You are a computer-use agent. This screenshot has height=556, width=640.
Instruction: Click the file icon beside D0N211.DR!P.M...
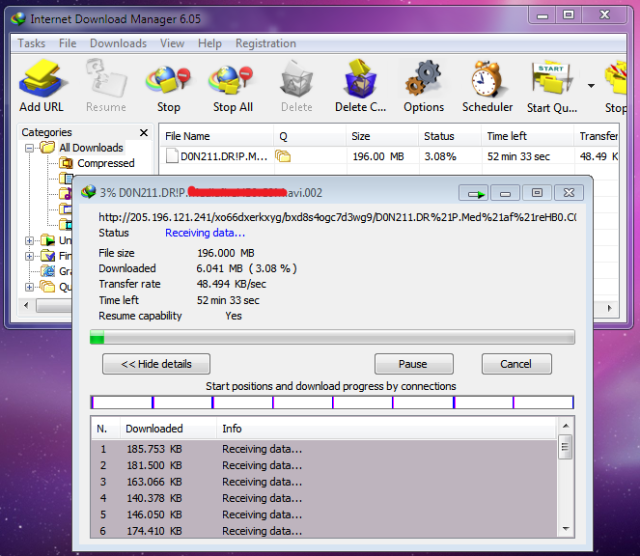click(172, 156)
